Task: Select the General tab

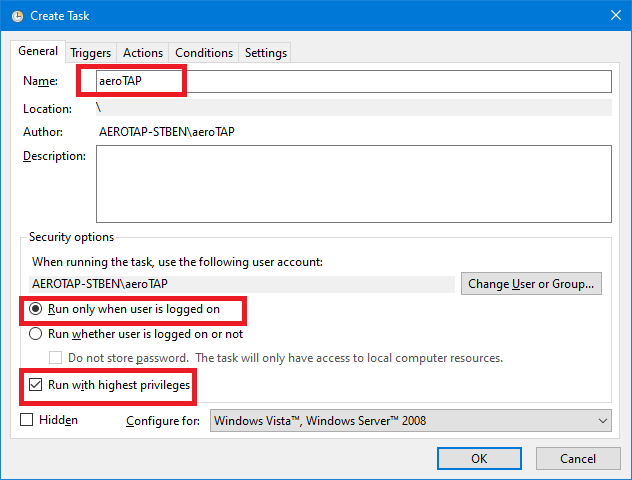Action: [38, 51]
